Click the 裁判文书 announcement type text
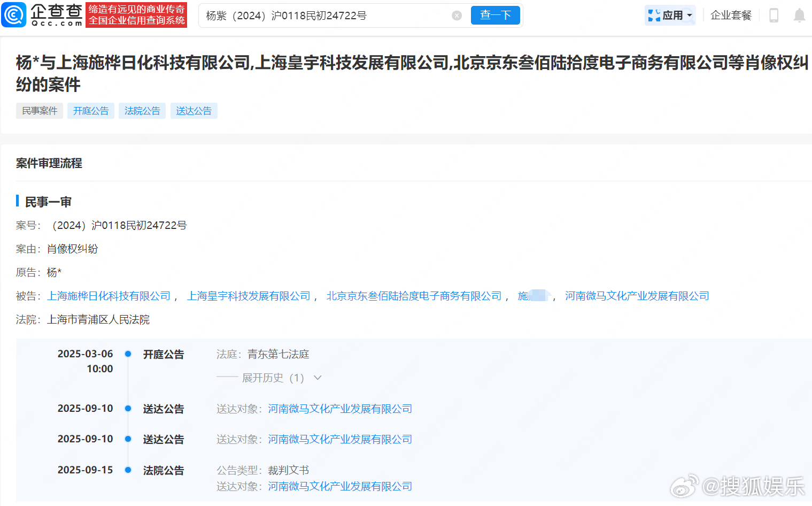The height and width of the screenshot is (506, 812). click(x=289, y=470)
